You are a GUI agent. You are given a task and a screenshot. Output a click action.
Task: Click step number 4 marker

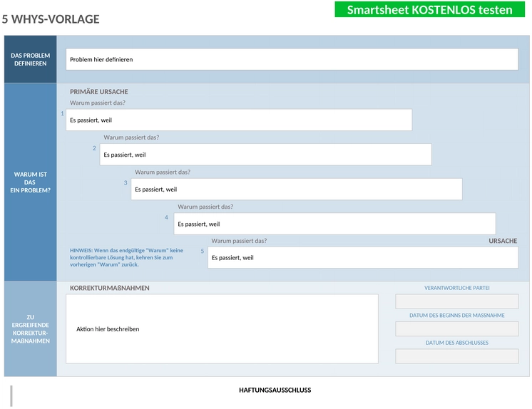(166, 217)
